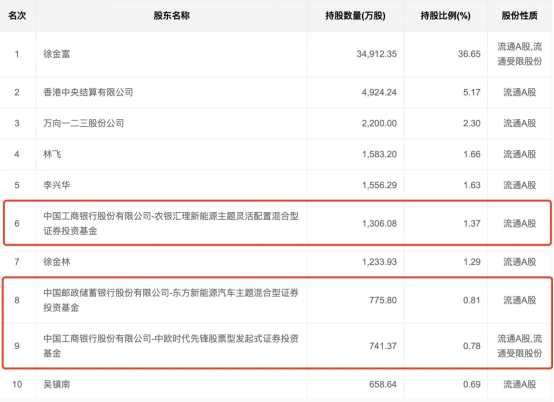Select shareholder name 林飞

point(52,154)
